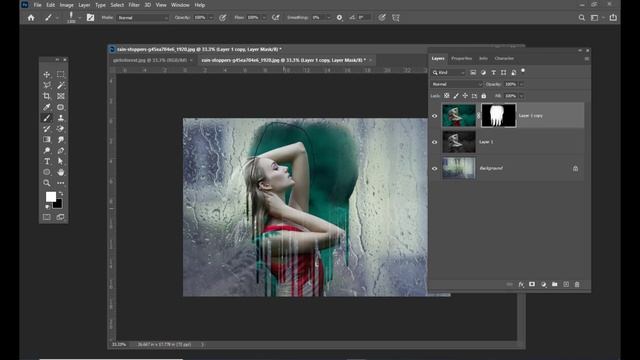Hide the Background layer
Image resolution: width=640 pixels, height=360 pixels.
coord(435,168)
